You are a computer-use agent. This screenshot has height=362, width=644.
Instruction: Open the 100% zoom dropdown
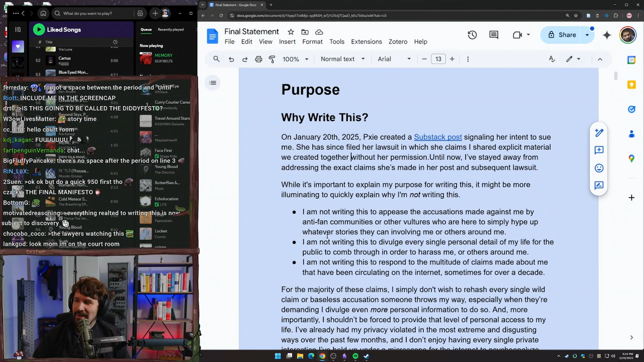pyautogui.click(x=295, y=59)
